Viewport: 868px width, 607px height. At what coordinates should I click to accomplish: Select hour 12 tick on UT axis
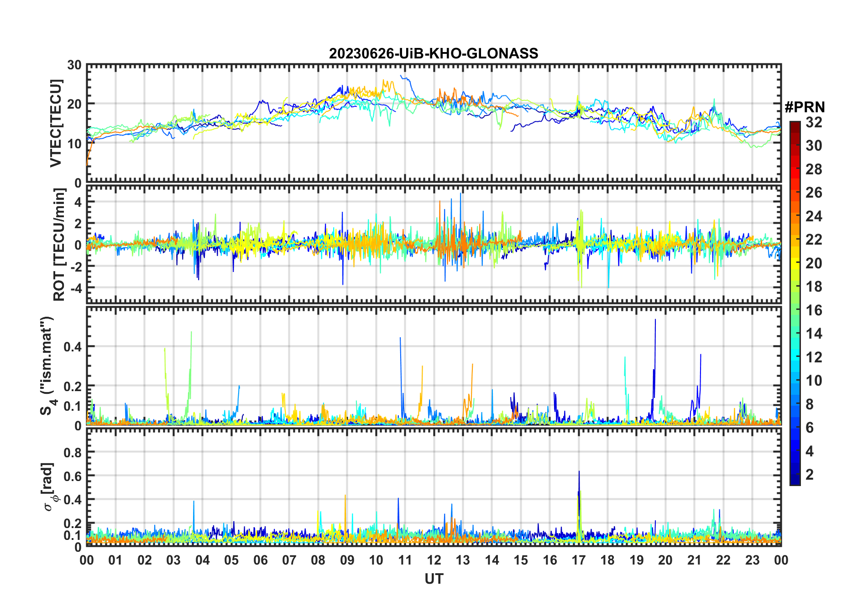pyautogui.click(x=434, y=560)
